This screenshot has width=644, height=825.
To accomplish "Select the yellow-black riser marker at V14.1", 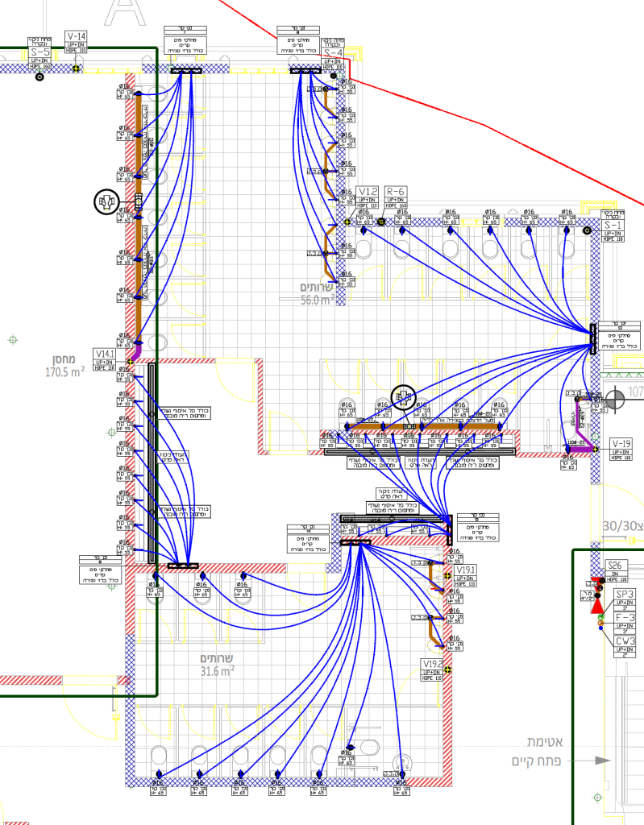I will tap(130, 362).
